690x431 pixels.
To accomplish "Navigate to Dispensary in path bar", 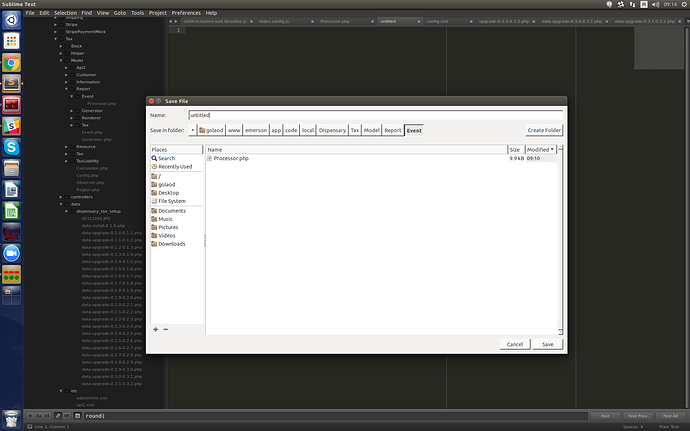I will 332,130.
